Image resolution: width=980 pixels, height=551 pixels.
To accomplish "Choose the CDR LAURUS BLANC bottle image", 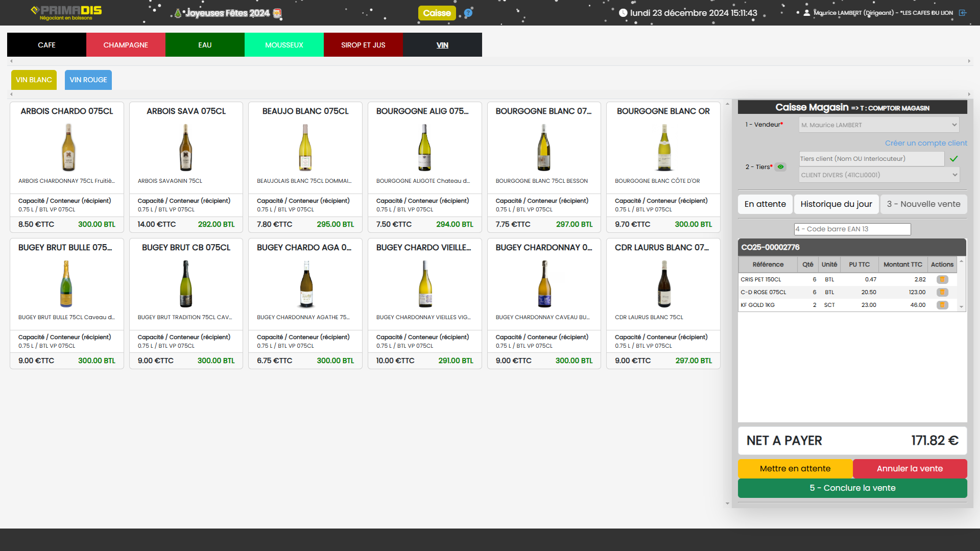I will click(x=664, y=284).
